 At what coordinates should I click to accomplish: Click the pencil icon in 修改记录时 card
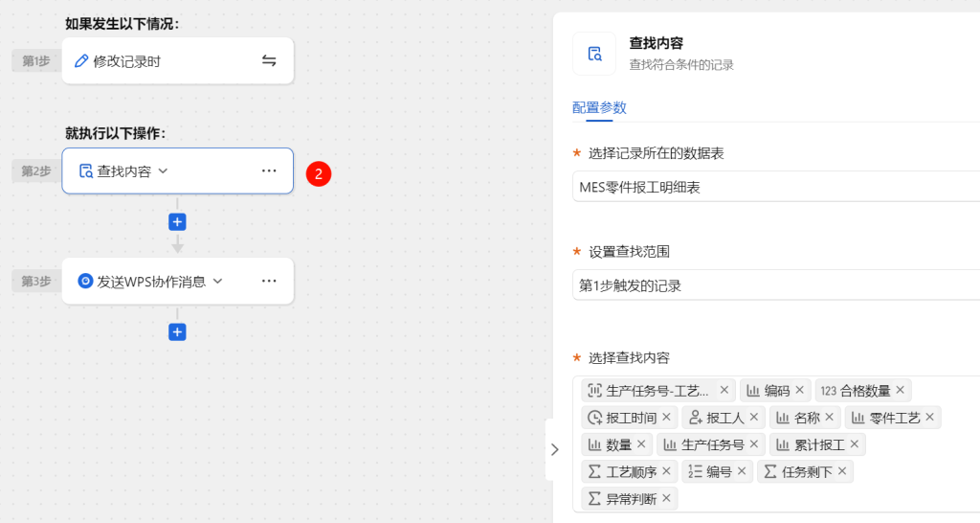81,61
